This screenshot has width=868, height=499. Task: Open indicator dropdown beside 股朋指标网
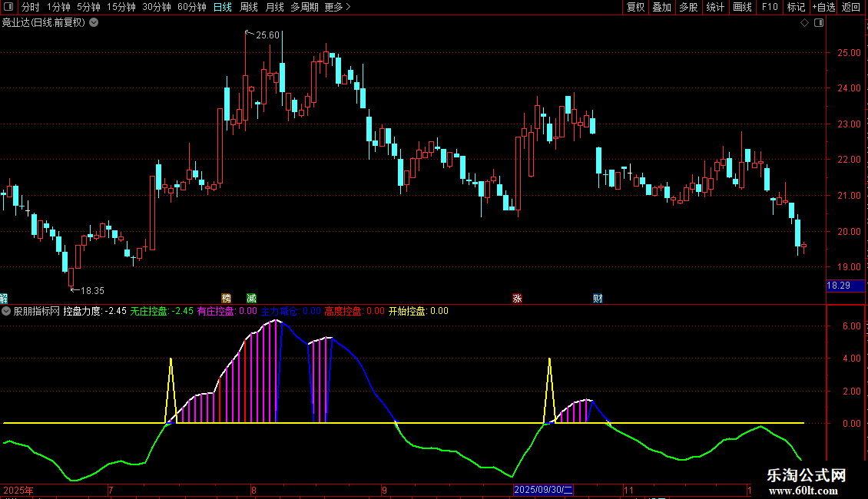click(6, 311)
